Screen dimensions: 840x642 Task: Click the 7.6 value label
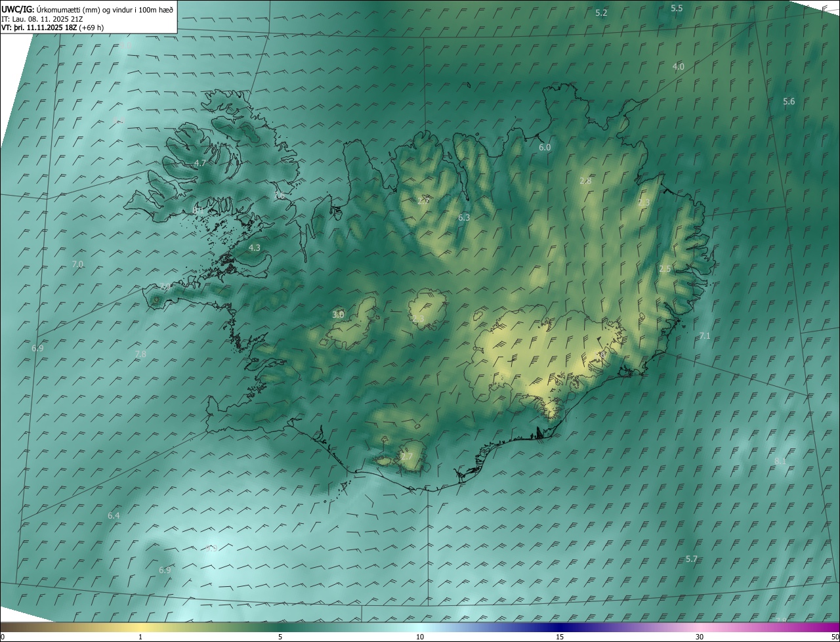[279, 196]
